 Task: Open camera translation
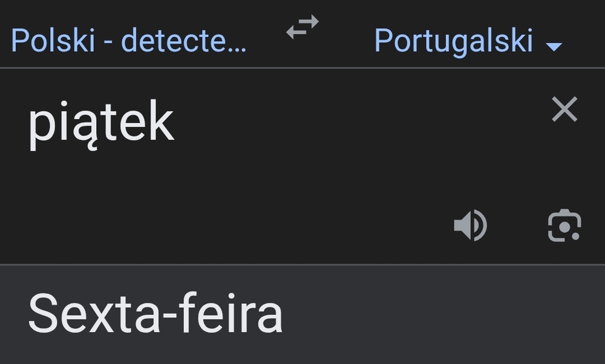(x=564, y=226)
